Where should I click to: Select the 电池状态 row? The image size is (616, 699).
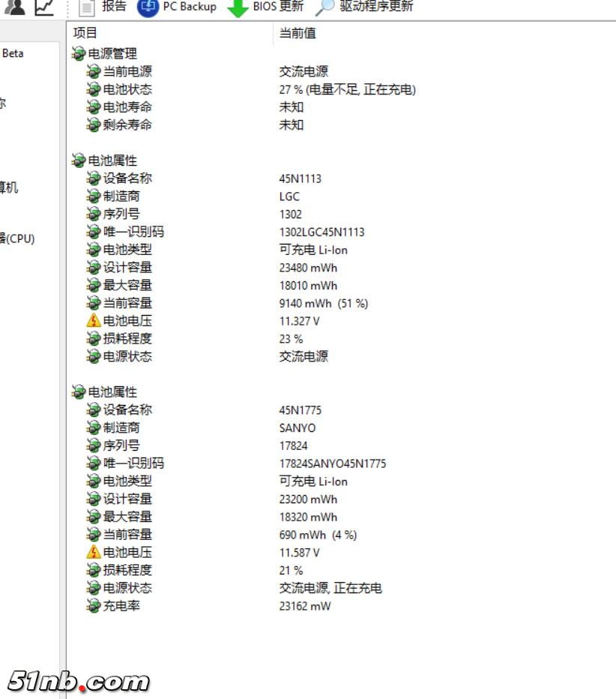(127, 89)
